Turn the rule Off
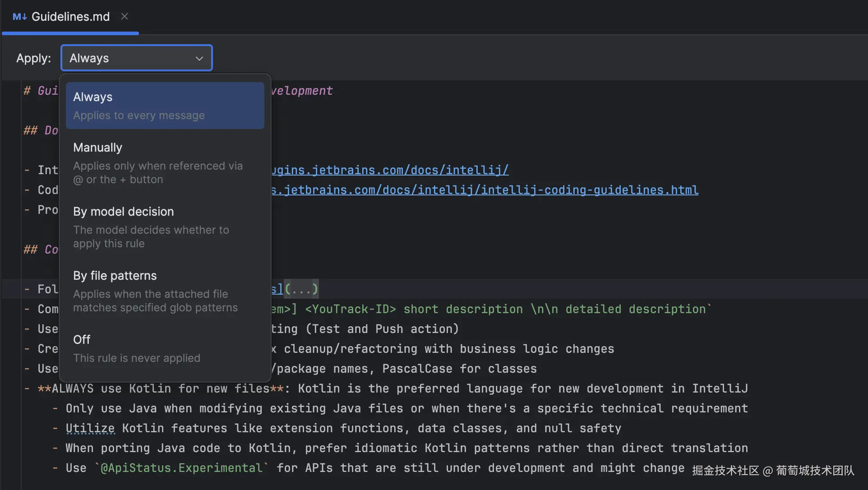This screenshot has height=490, width=868. 165,348
